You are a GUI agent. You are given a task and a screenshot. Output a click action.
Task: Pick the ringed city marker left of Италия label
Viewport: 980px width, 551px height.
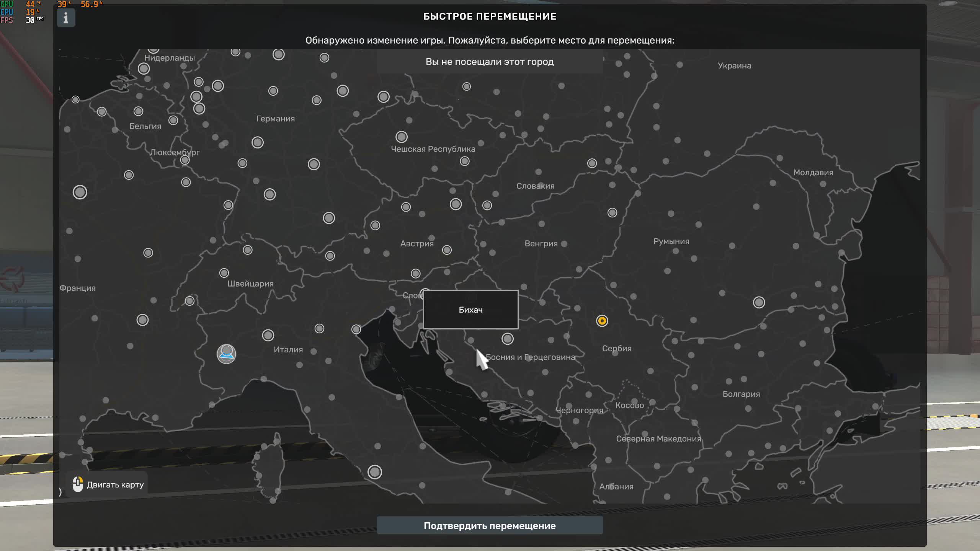click(x=268, y=335)
